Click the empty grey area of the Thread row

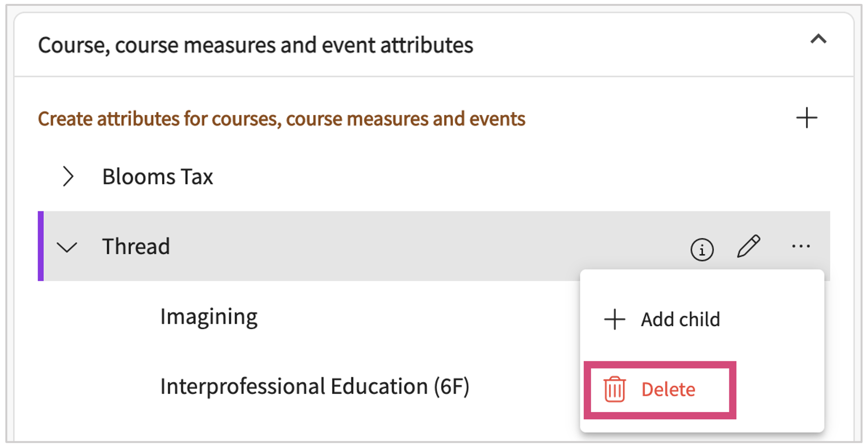click(414, 246)
